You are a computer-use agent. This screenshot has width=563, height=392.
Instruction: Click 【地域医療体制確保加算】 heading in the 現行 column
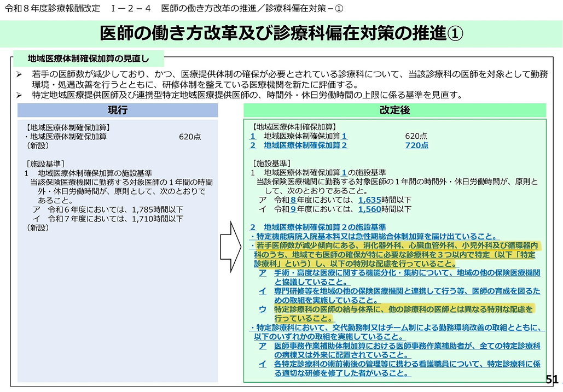68,127
